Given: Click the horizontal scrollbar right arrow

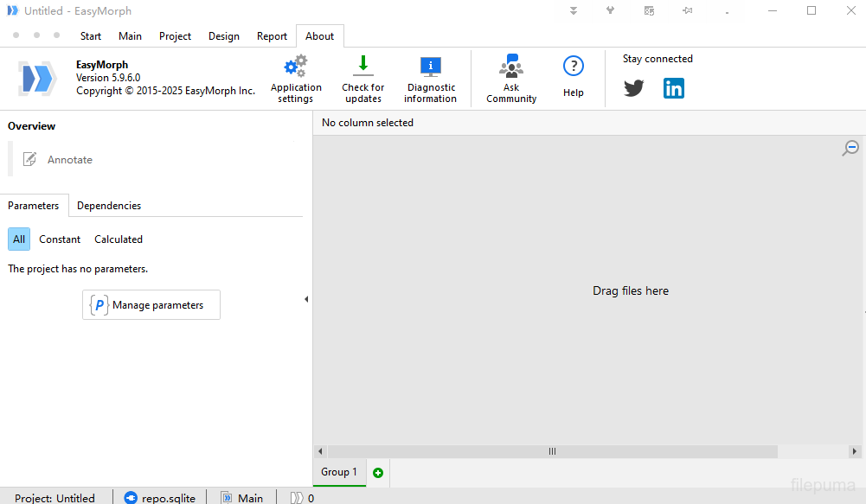Looking at the screenshot, I should click(x=856, y=451).
